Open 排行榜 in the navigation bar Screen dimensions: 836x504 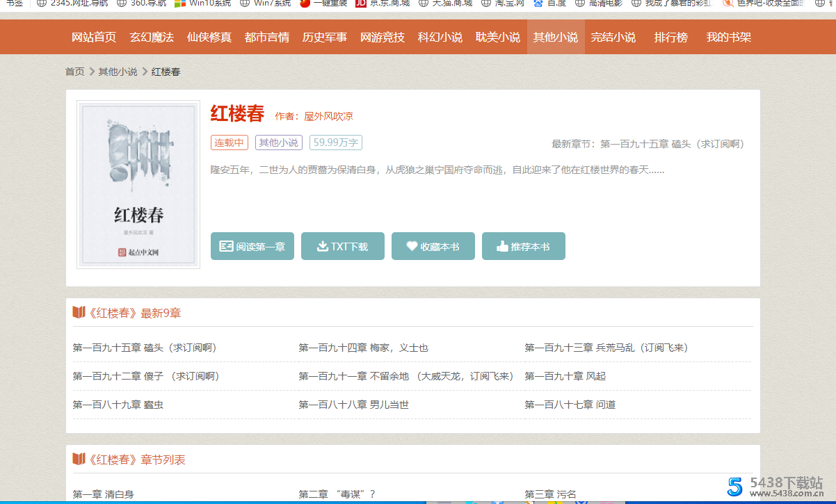[670, 38]
